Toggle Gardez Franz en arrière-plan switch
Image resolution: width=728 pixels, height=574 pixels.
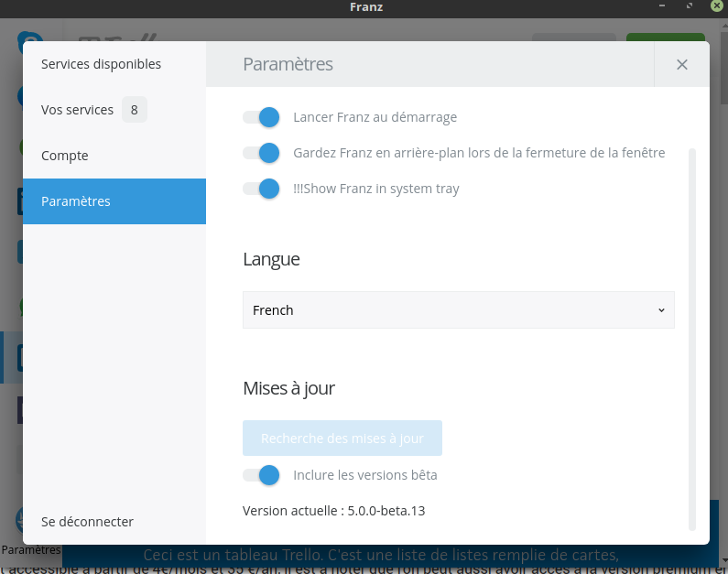(261, 153)
